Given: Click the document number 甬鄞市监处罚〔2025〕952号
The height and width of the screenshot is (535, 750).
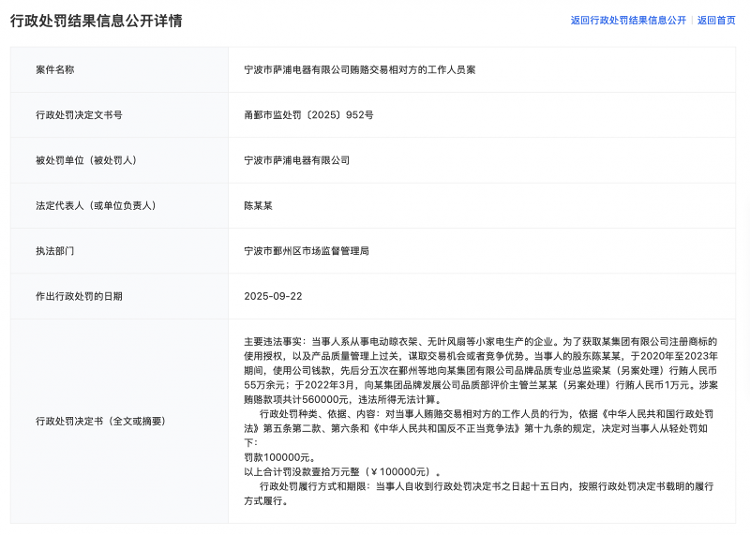Looking at the screenshot, I should [309, 115].
